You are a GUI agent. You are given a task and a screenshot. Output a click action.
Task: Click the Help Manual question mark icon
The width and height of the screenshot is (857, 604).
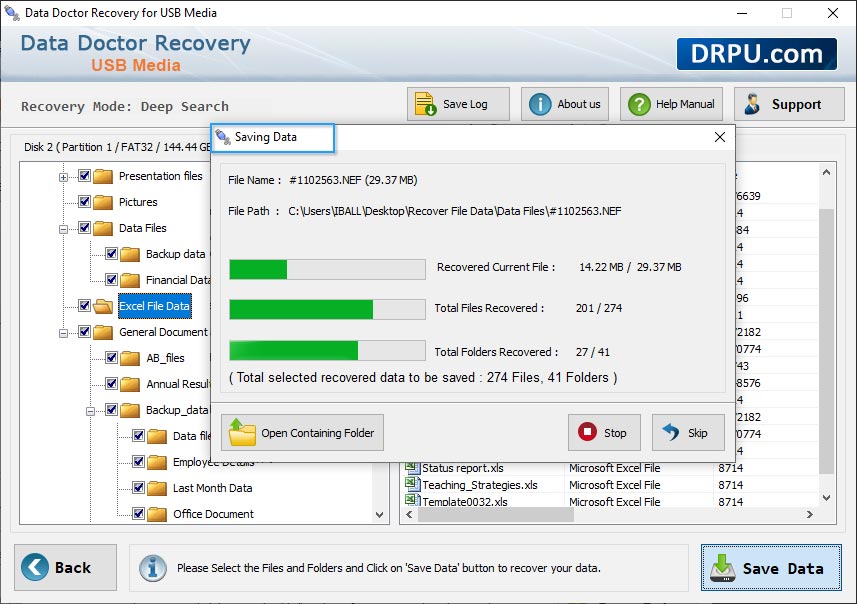[639, 104]
